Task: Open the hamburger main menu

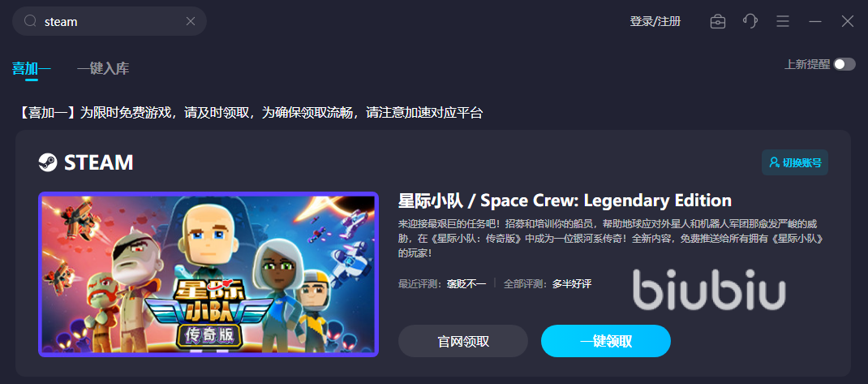Action: click(783, 22)
